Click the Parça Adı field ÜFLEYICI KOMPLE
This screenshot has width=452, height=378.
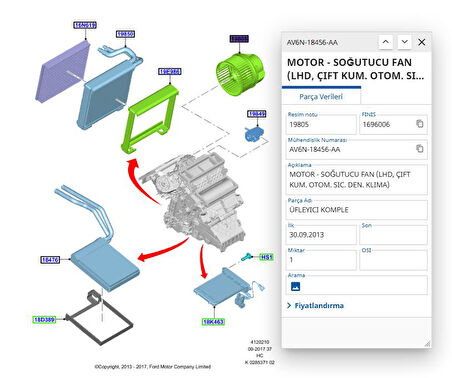pyautogui.click(x=357, y=210)
